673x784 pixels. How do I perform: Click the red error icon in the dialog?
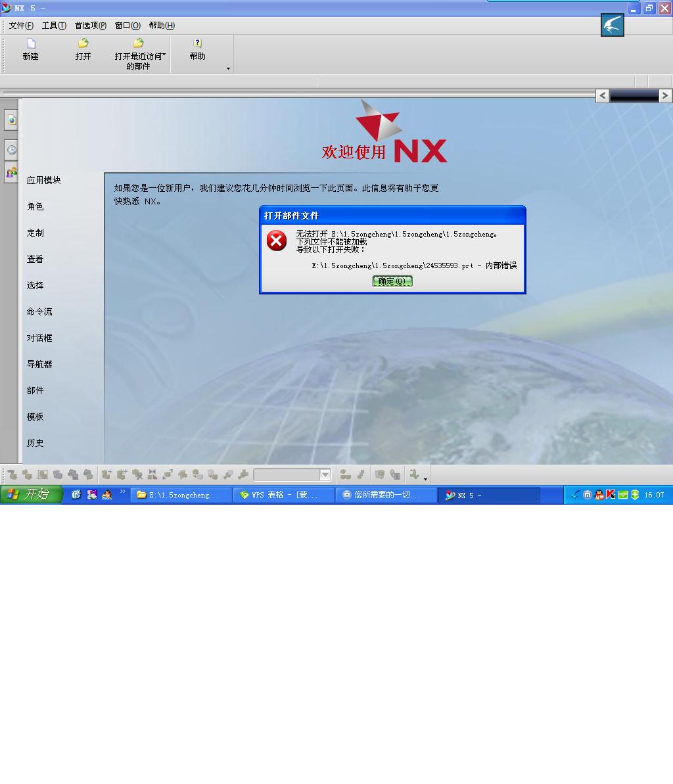[277, 241]
